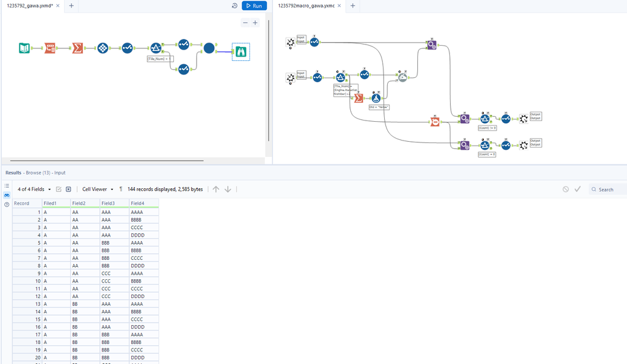The image size is (627, 364).
Task: Select the Text Input tool on the workflow canvas
Action: coord(24,48)
